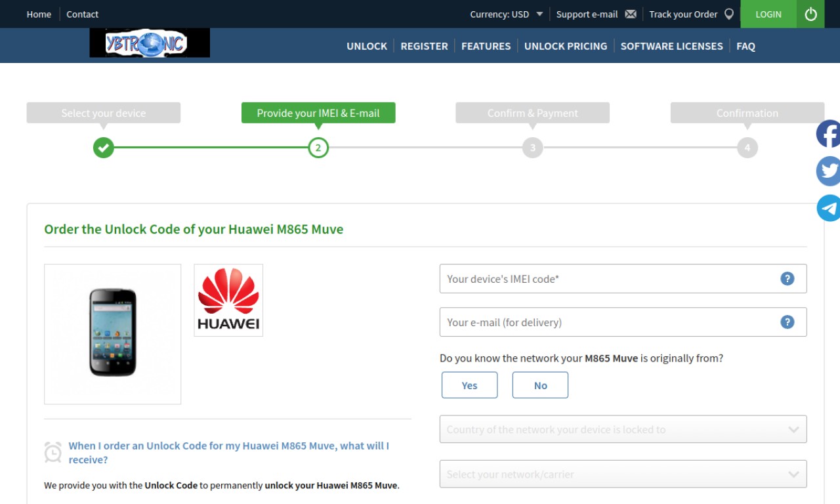
Task: Open the 'what will I receive' question link
Action: (229, 453)
